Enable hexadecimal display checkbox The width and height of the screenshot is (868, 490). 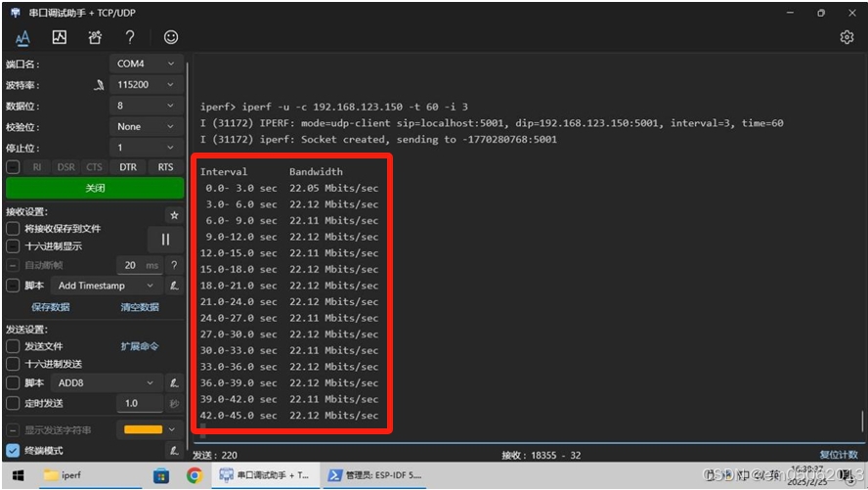coord(13,245)
